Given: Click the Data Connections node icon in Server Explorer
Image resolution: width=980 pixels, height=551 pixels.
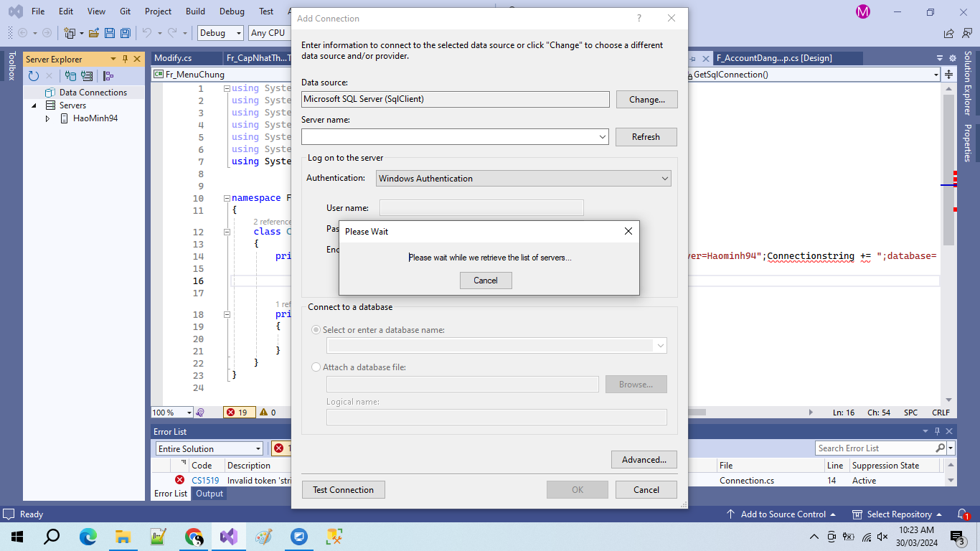Looking at the screenshot, I should [50, 93].
